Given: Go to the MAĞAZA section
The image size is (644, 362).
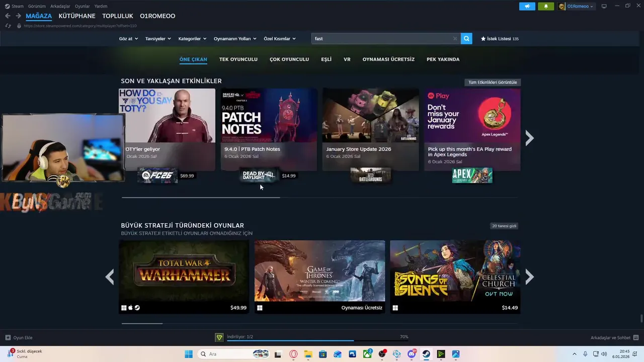Looking at the screenshot, I should (x=39, y=16).
